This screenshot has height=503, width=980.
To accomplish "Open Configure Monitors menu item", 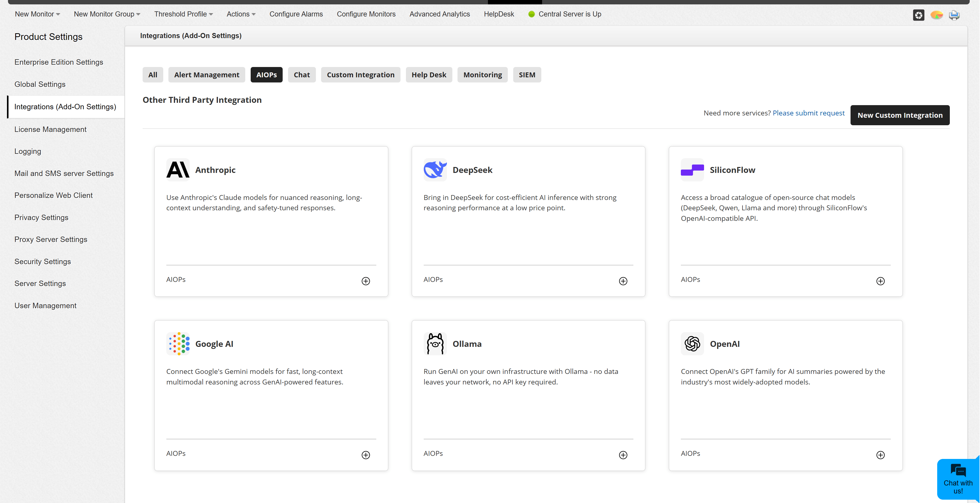I will coord(366,14).
